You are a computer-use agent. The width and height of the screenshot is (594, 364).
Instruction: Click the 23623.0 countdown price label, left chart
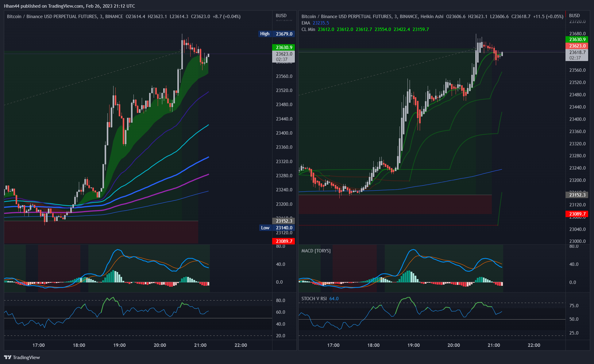[284, 56]
